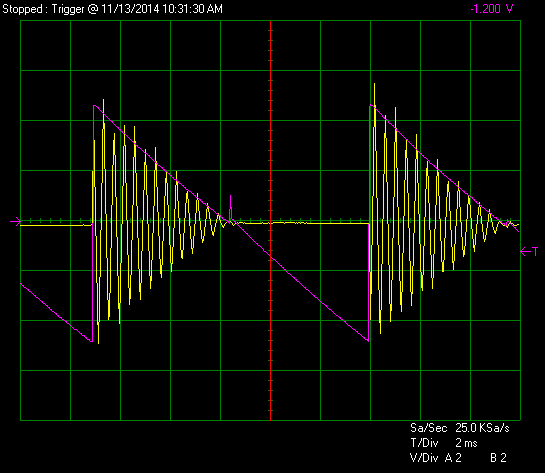Click the V/Div A 2 channel value
The image size is (545, 473).
(453, 458)
